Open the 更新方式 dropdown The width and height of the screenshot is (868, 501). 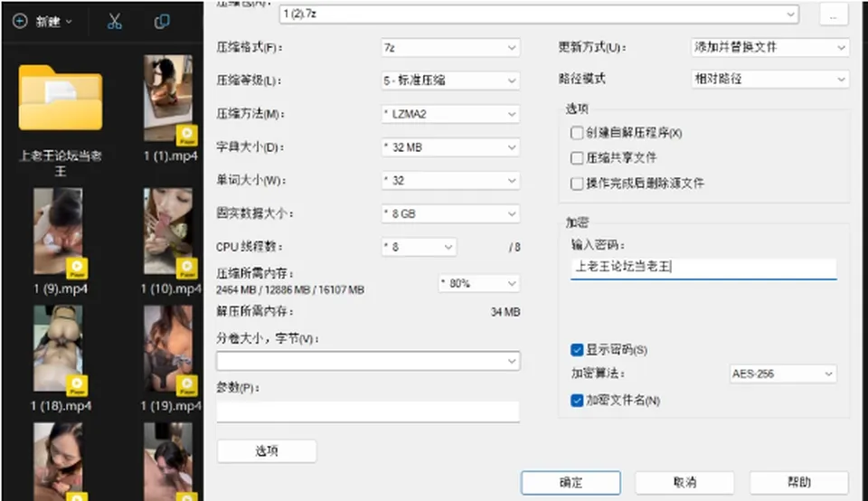[x=769, y=48]
